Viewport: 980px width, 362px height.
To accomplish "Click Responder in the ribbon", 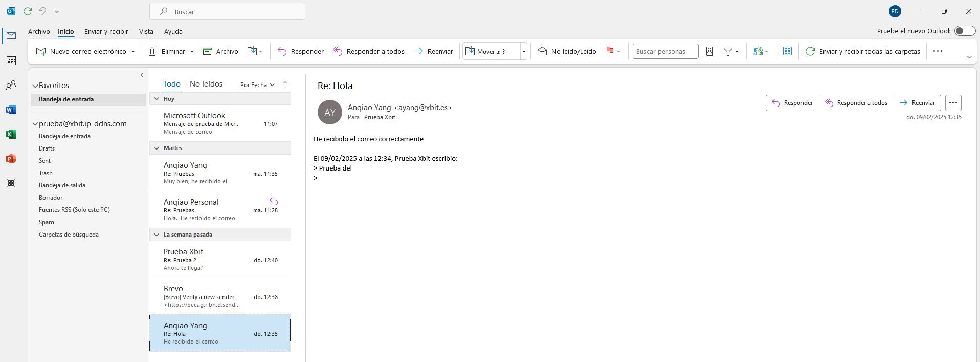I will (300, 51).
